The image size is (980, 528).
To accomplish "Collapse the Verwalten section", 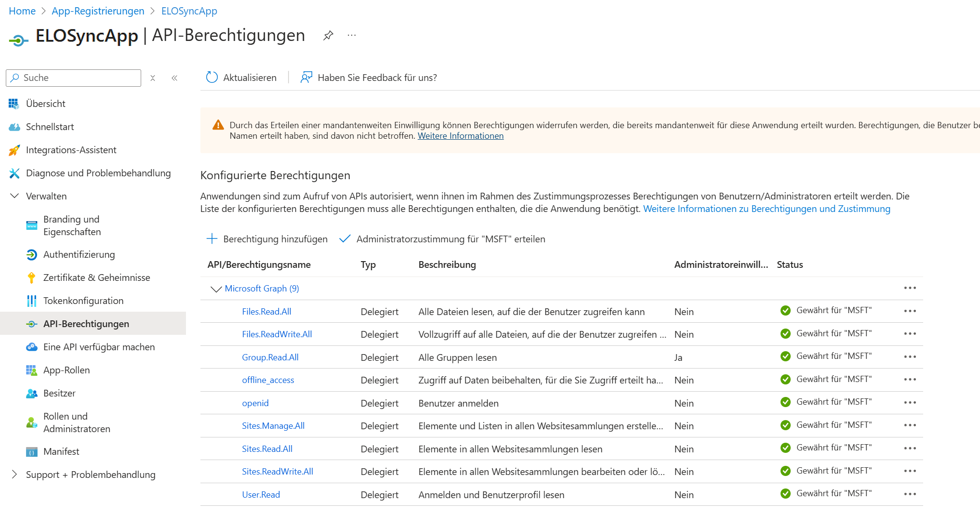I will 14,196.
